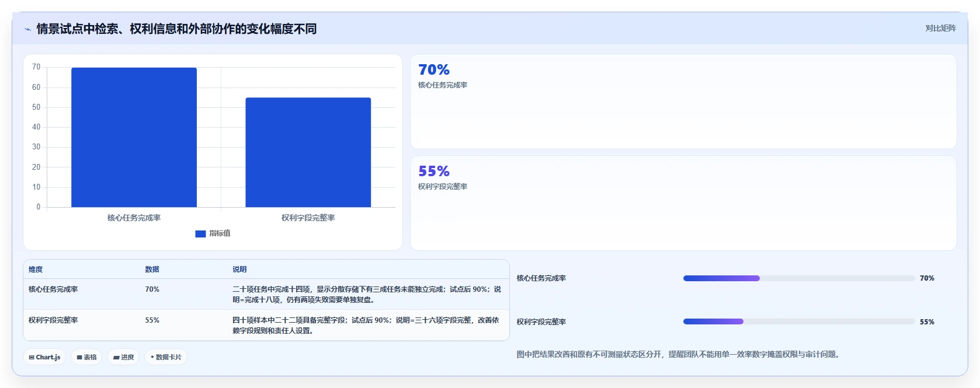Image resolution: width=980 pixels, height=388 pixels.
Task: Click the 55% value beside progress bar
Action: click(927, 322)
